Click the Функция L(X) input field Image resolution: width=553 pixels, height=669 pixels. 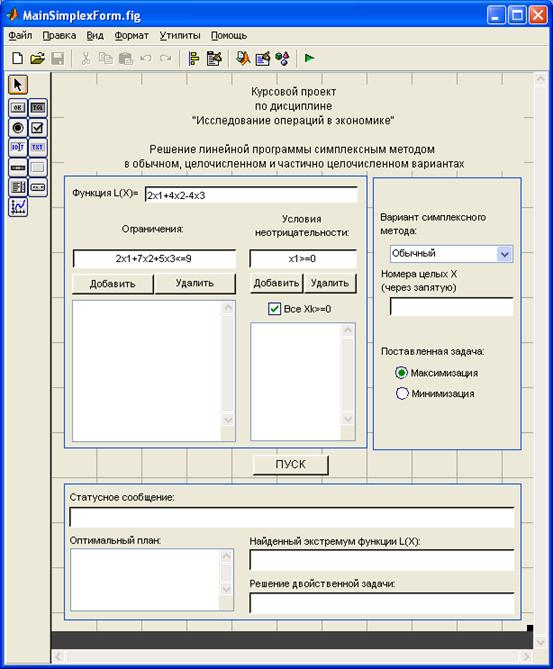pyautogui.click(x=251, y=195)
